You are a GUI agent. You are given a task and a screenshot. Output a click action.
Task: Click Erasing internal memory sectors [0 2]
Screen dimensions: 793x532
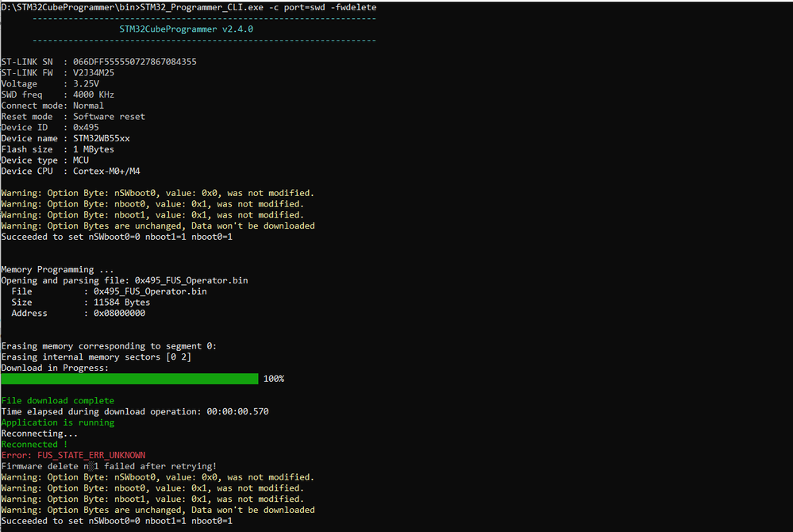[x=96, y=357]
